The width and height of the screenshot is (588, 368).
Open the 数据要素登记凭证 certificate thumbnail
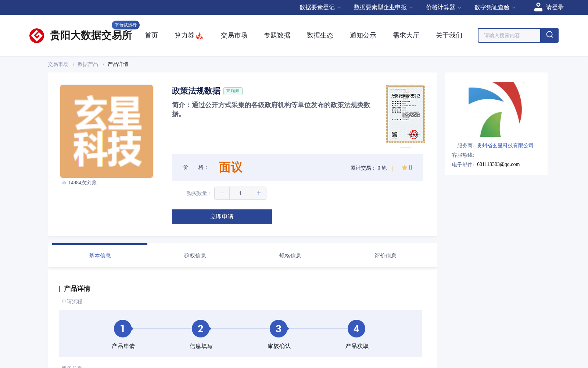point(406,114)
